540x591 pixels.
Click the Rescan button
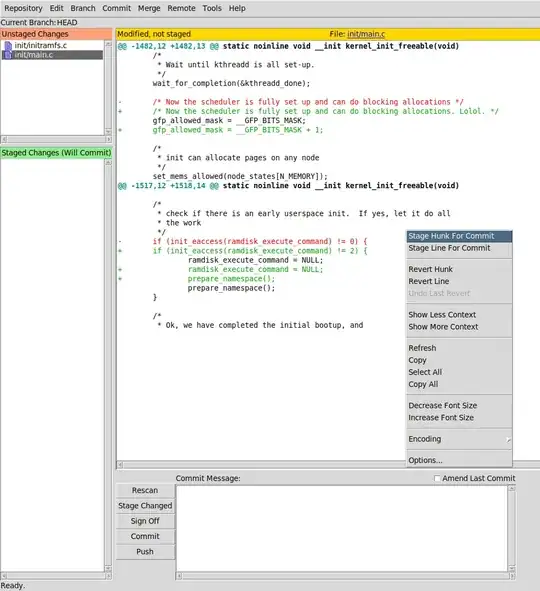145,490
